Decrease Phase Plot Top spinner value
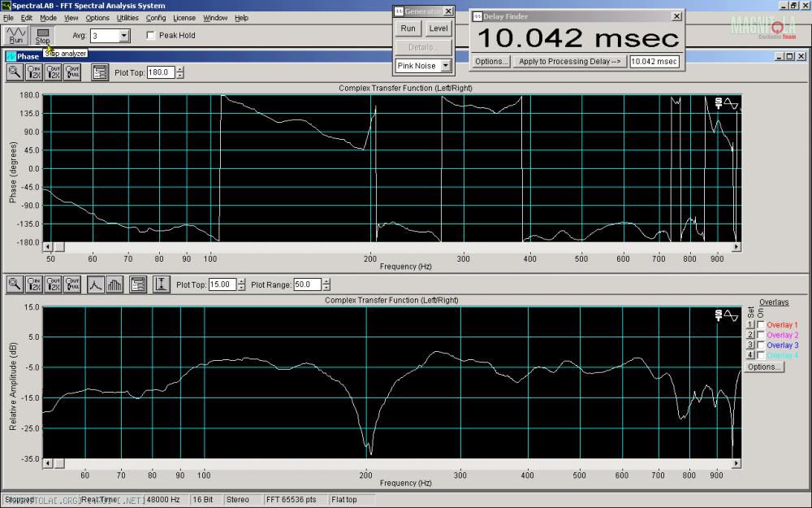This screenshot has height=508, width=812. tap(179, 76)
